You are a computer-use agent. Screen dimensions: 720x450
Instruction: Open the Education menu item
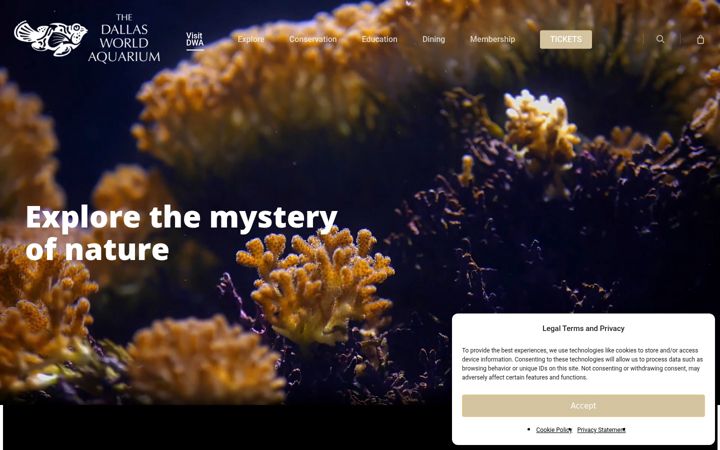pos(379,39)
